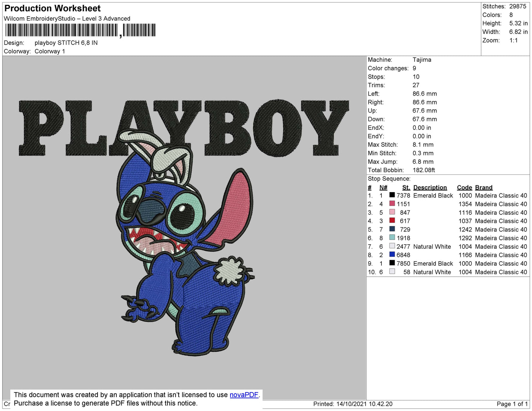Click the teal swatch for code 1292
Viewport: 532px width, 411px height.
click(x=392, y=238)
